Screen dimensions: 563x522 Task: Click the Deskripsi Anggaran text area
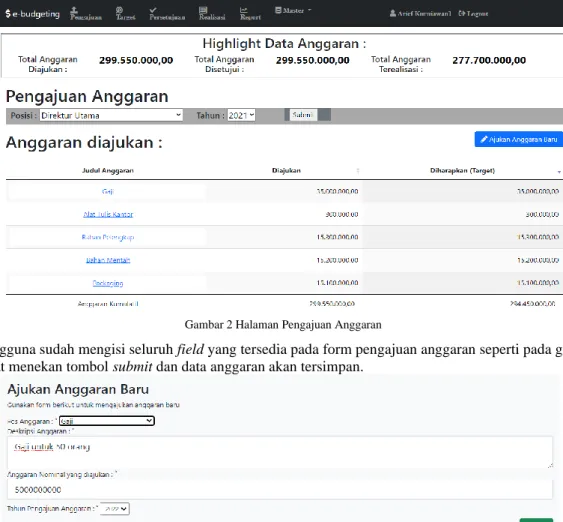[280, 452]
